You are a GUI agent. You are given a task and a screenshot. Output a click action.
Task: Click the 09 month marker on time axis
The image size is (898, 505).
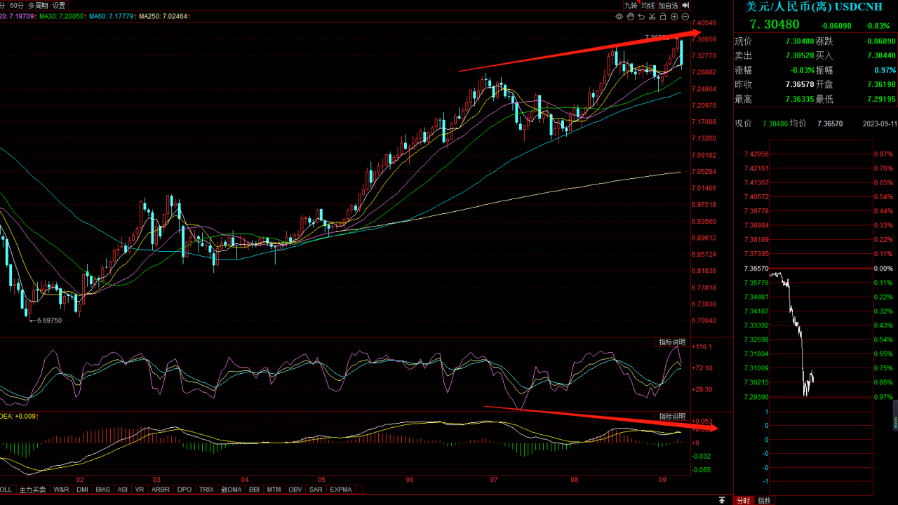tap(663, 480)
